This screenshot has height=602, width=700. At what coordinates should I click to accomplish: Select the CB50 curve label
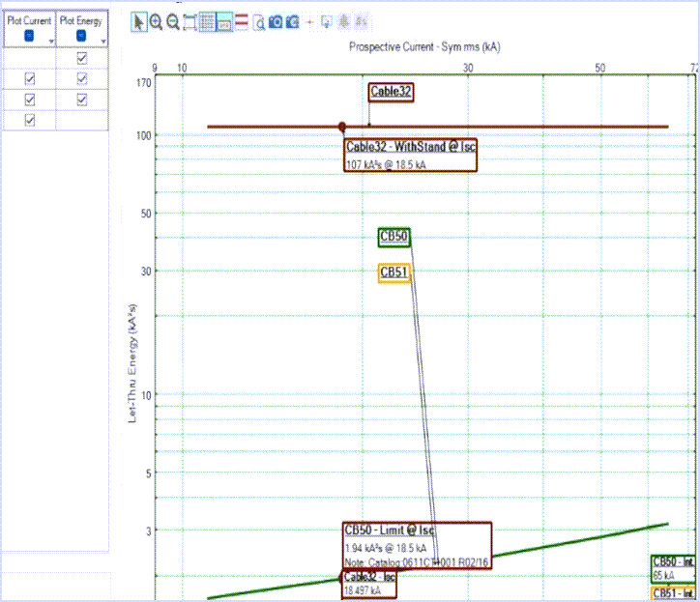coord(394,237)
